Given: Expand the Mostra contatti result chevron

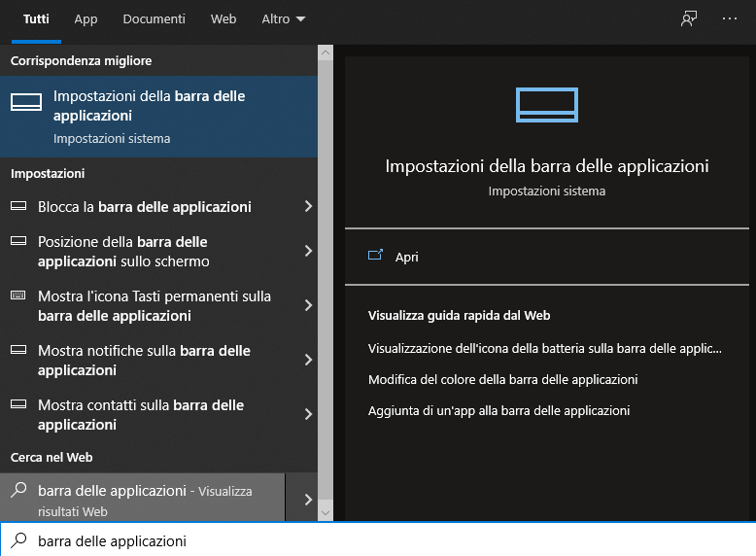Looking at the screenshot, I should coord(309,414).
